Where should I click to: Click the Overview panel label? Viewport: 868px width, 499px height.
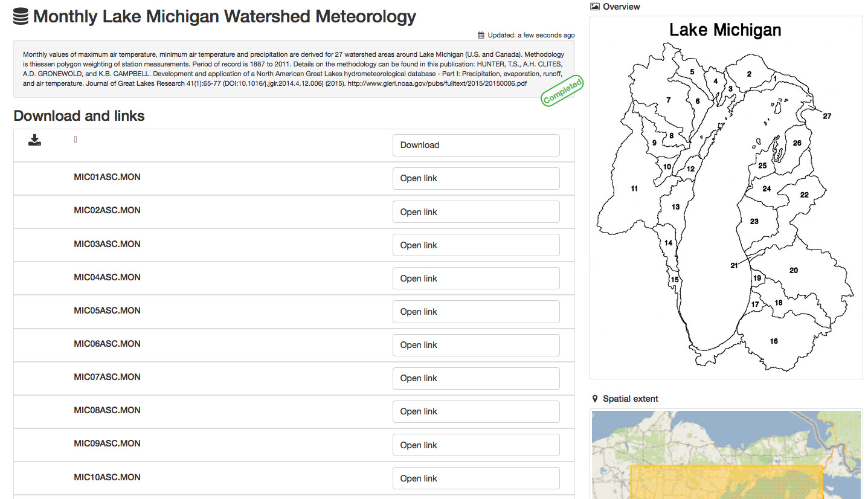pyautogui.click(x=622, y=7)
